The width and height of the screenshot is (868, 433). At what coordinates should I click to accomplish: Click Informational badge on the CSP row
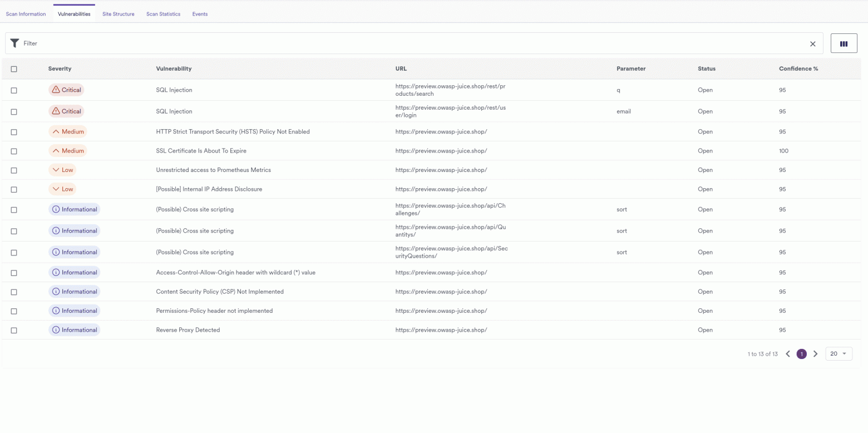pyautogui.click(x=75, y=292)
